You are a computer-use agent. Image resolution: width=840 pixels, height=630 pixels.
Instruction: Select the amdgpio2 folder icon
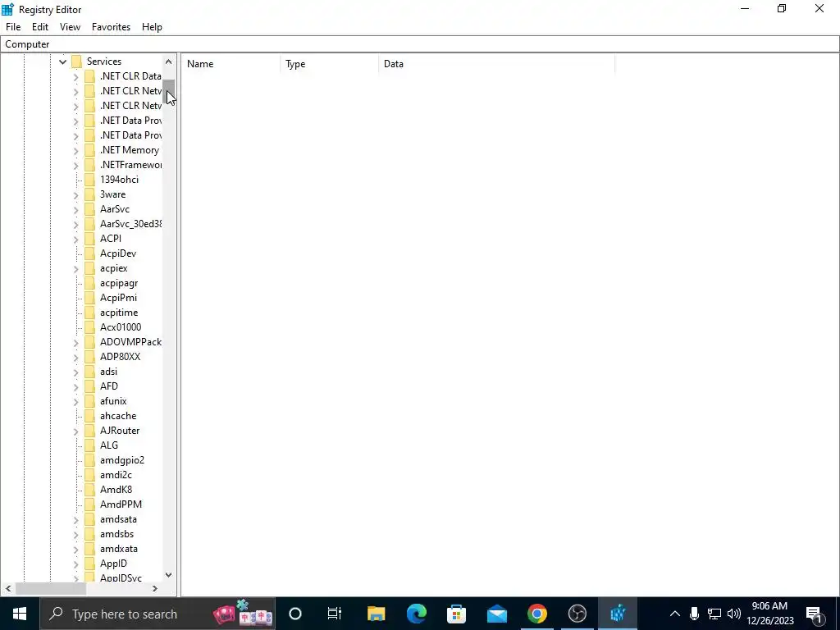point(90,460)
